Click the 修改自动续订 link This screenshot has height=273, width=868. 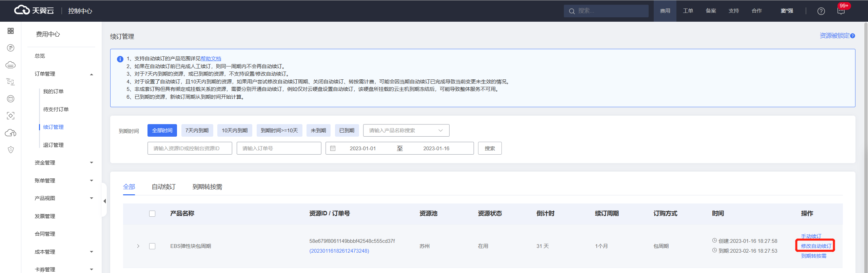tap(816, 246)
